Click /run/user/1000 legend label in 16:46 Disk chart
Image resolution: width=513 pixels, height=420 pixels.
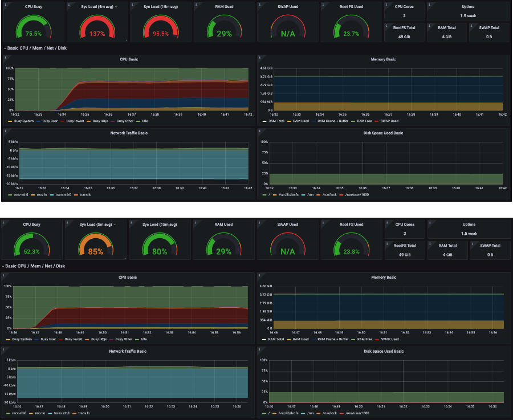coord(357,413)
